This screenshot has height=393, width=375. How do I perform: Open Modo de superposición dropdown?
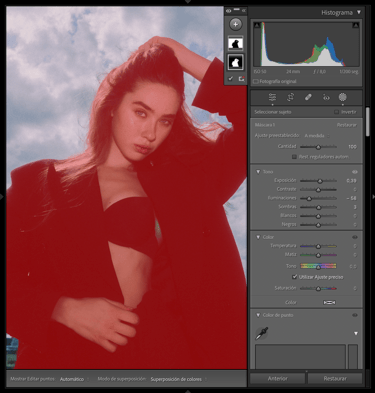click(x=178, y=379)
